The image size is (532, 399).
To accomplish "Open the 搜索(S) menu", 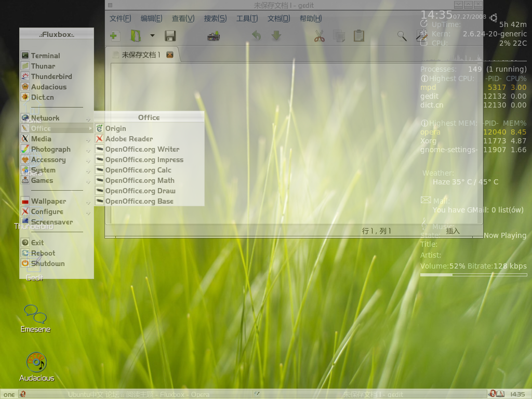I will (x=215, y=18).
